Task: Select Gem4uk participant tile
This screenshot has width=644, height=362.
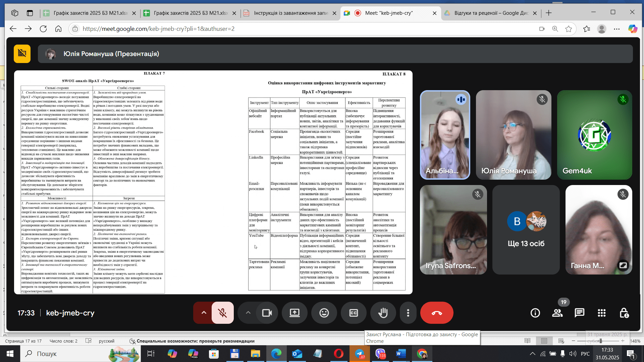Action: tap(595, 135)
